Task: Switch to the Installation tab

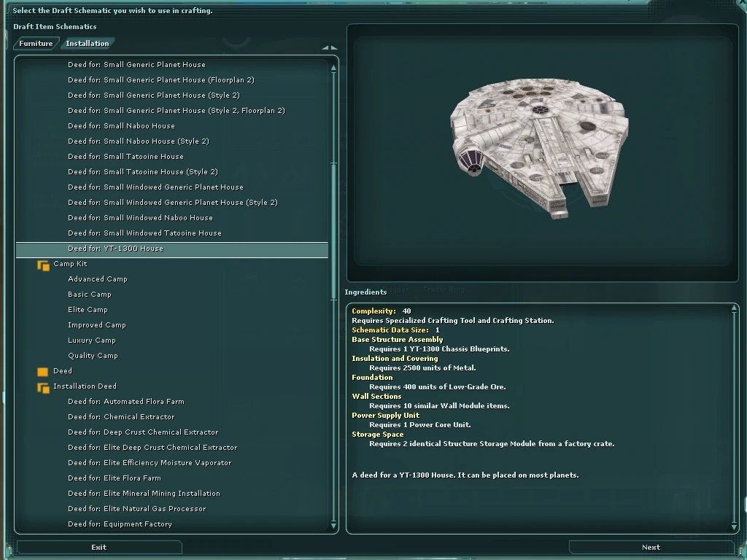Action: 88,43
